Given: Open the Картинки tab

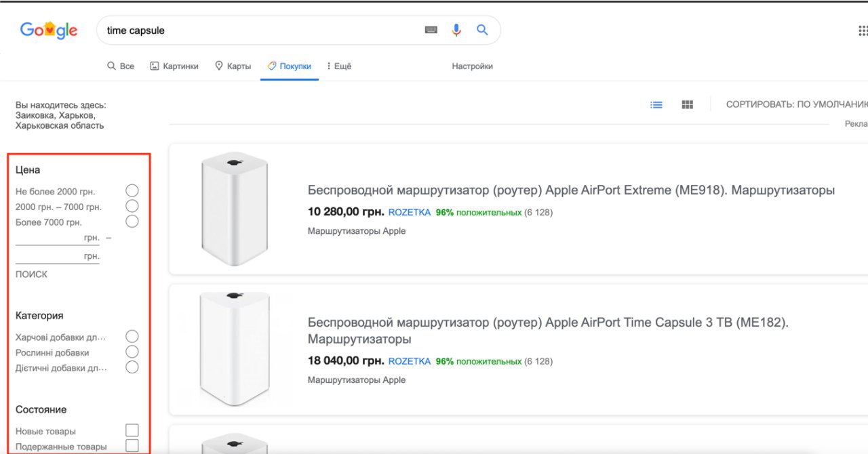Looking at the screenshot, I should pyautogui.click(x=174, y=66).
